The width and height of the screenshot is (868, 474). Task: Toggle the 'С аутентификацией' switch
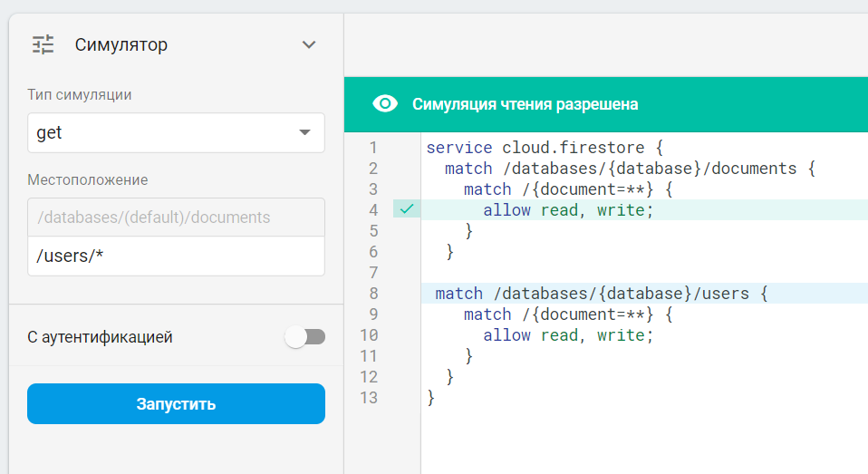(x=304, y=337)
